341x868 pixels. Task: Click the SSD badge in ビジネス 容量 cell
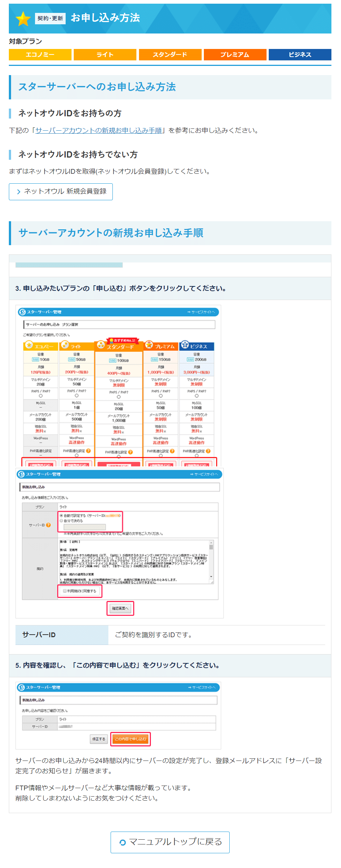tap(190, 359)
